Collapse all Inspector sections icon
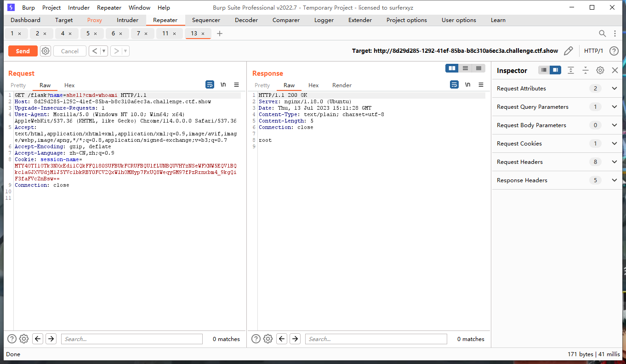This screenshot has width=626, height=364. pyautogui.click(x=586, y=70)
